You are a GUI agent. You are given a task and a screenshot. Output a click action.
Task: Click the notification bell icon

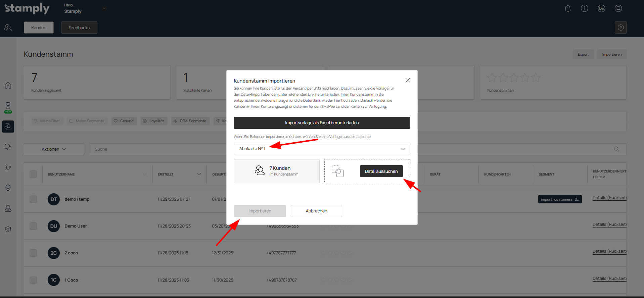point(567,8)
